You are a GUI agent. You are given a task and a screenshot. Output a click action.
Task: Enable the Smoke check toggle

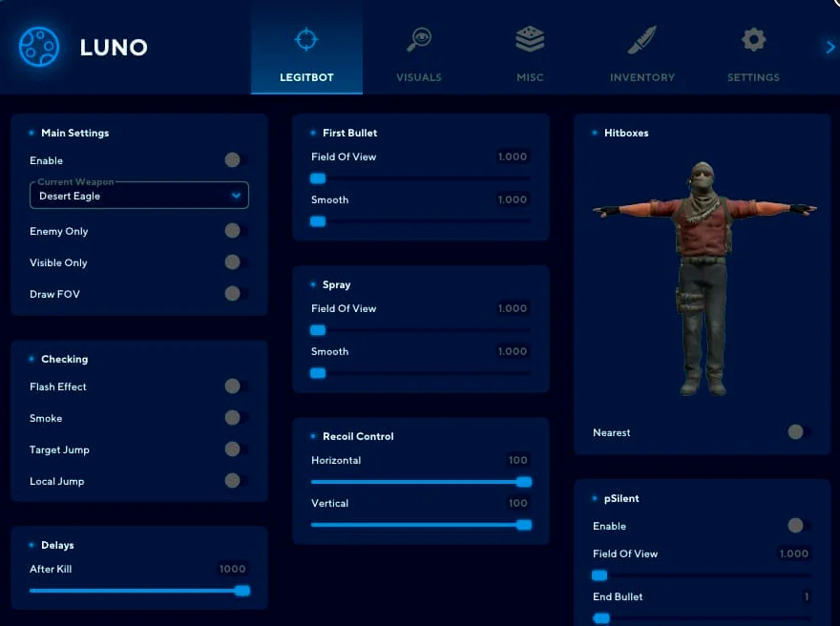[x=234, y=418]
